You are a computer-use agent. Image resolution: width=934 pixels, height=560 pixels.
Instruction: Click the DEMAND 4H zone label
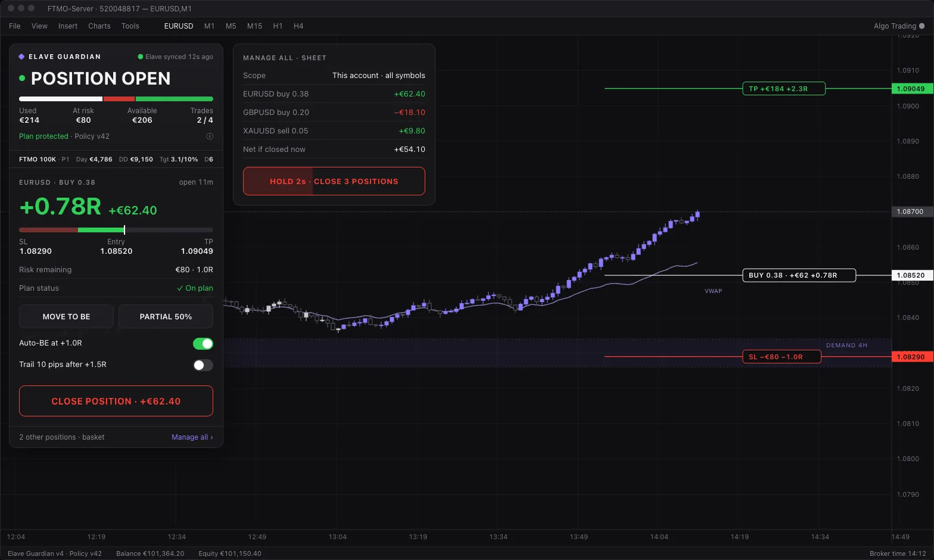point(846,346)
